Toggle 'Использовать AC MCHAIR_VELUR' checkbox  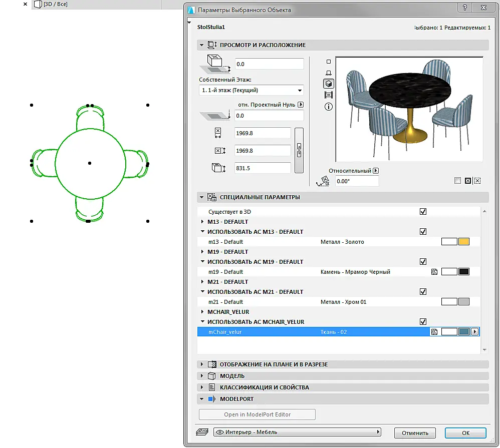(423, 321)
